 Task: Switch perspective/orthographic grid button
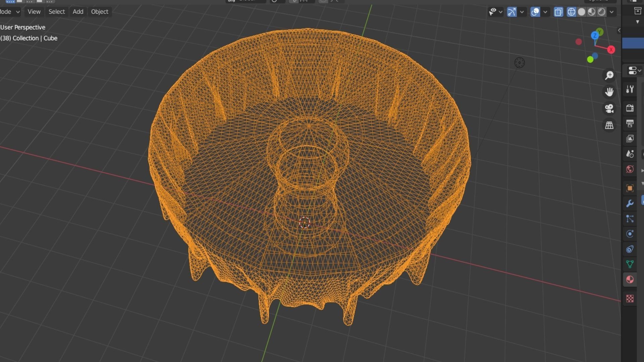coord(609,125)
